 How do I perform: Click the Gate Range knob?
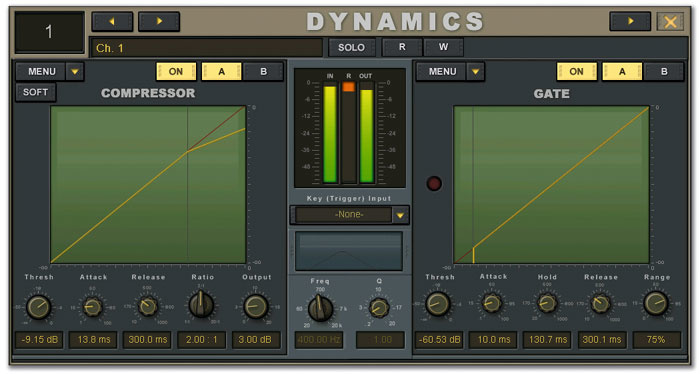pos(656,303)
